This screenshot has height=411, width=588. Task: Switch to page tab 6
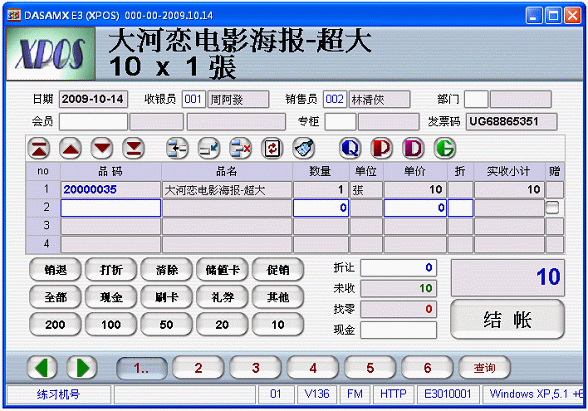pyautogui.click(x=427, y=368)
